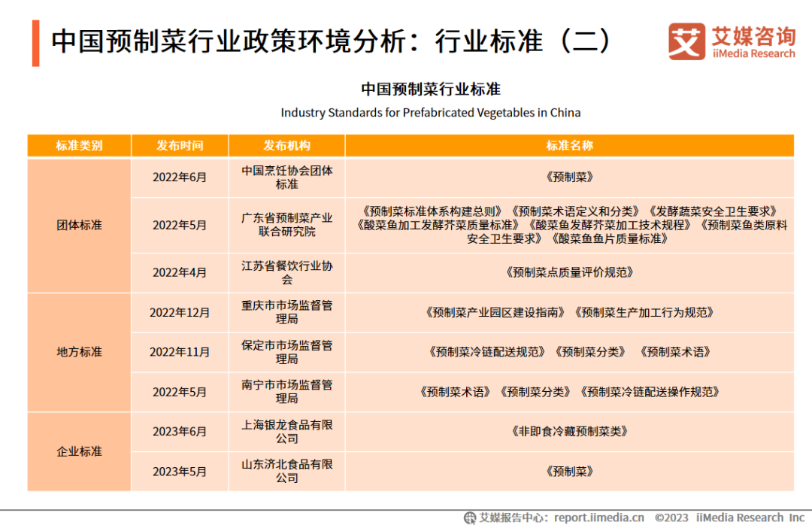Expand the 中国烹饪协会团体标准 row
Screen dimensions: 812x528
tap(286, 178)
